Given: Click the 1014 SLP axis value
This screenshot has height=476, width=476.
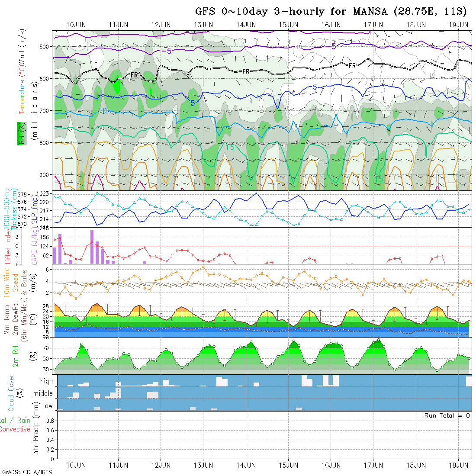Looking at the screenshot, I should click(42, 219).
